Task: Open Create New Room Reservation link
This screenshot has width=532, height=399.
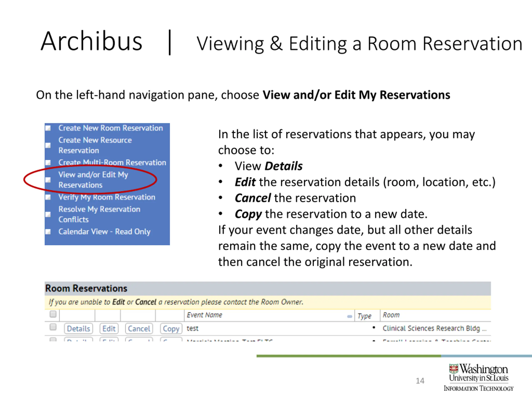Action: (111, 128)
